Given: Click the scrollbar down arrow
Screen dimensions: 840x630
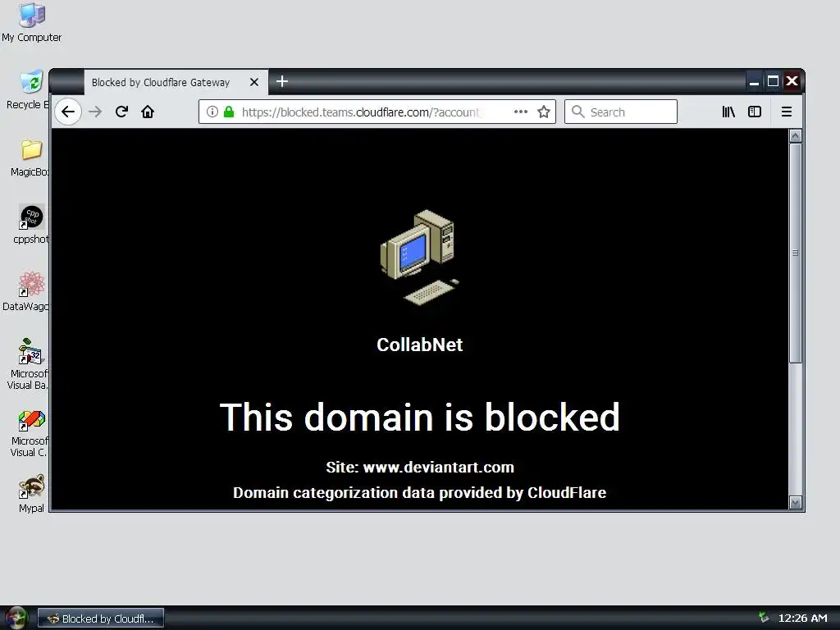Looking at the screenshot, I should pos(795,503).
